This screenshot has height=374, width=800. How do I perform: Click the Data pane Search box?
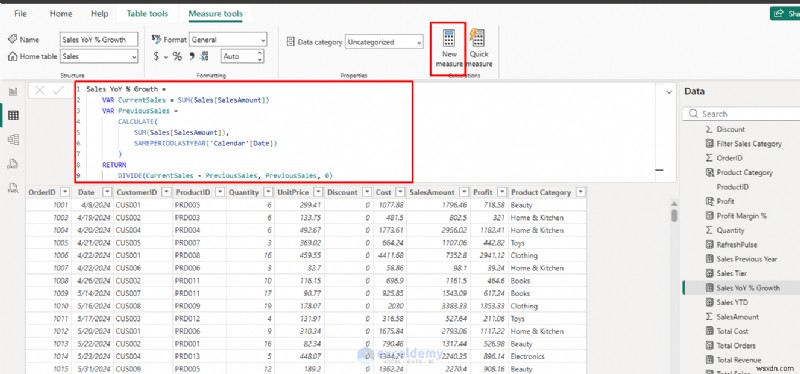click(741, 114)
